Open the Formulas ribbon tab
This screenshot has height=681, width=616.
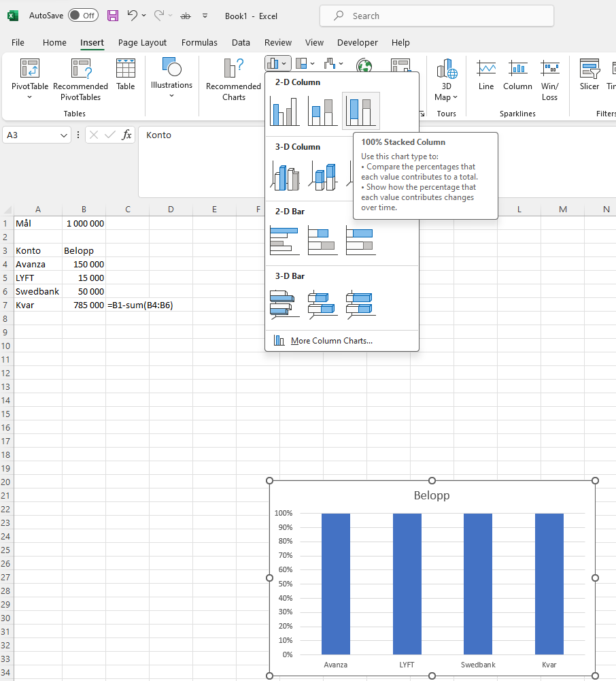click(x=199, y=42)
